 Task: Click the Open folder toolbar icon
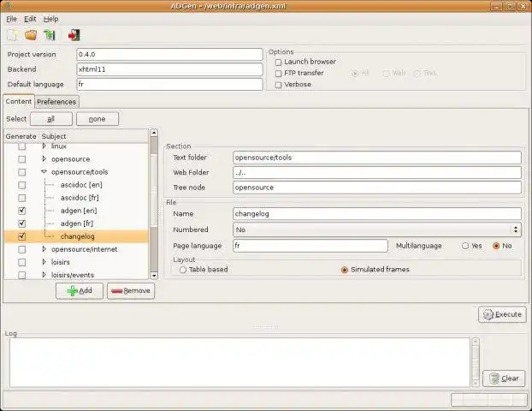[31, 34]
